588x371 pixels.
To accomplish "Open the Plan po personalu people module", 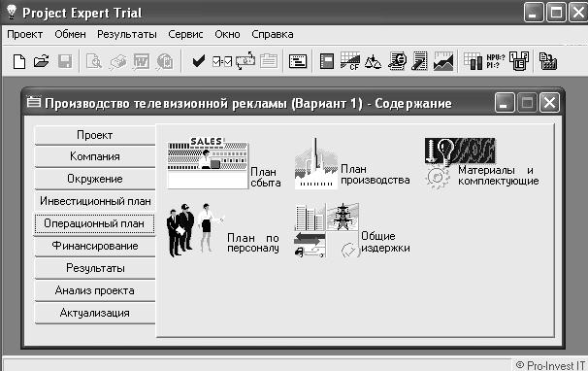I will 223,230.
